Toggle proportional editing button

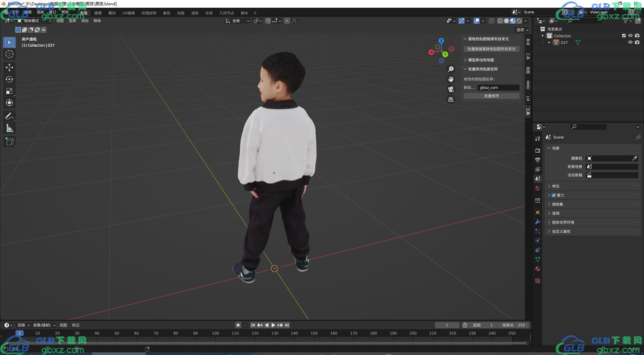(287, 21)
